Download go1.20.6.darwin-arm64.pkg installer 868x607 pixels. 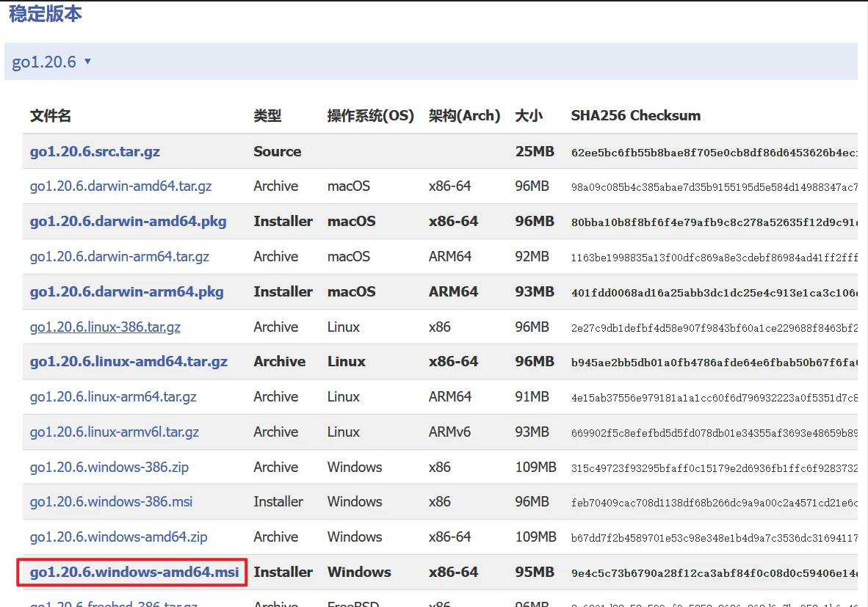coord(127,291)
